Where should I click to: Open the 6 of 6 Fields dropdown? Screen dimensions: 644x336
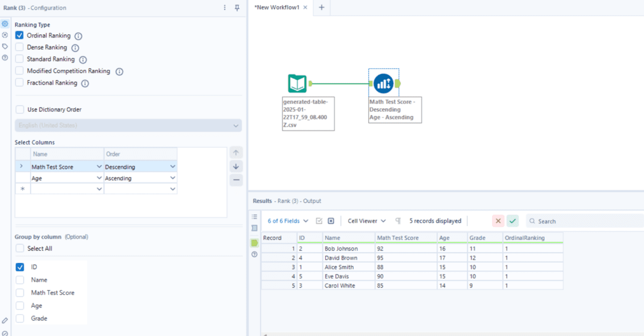[288, 221]
